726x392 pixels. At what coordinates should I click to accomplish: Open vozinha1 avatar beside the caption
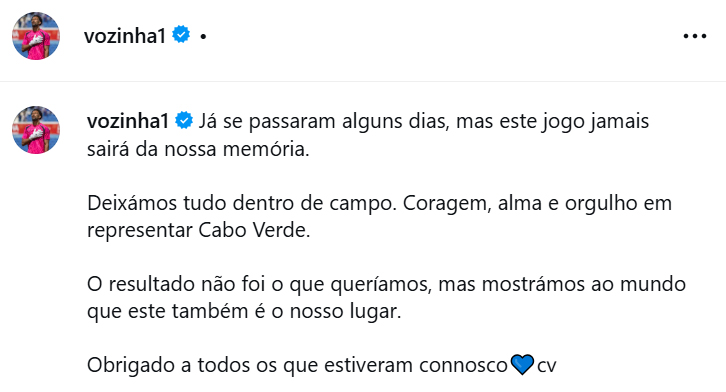(x=36, y=130)
